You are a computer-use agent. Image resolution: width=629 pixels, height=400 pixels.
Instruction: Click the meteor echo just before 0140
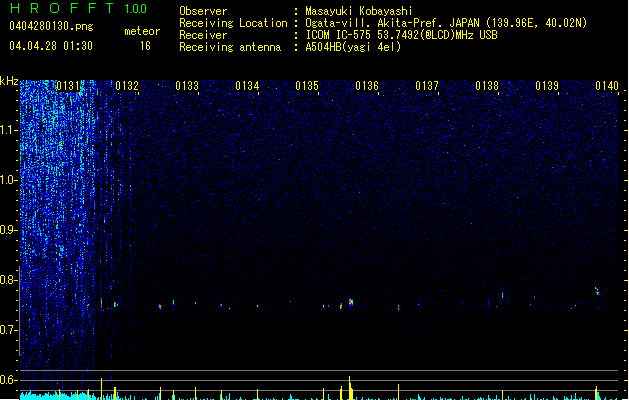597,291
